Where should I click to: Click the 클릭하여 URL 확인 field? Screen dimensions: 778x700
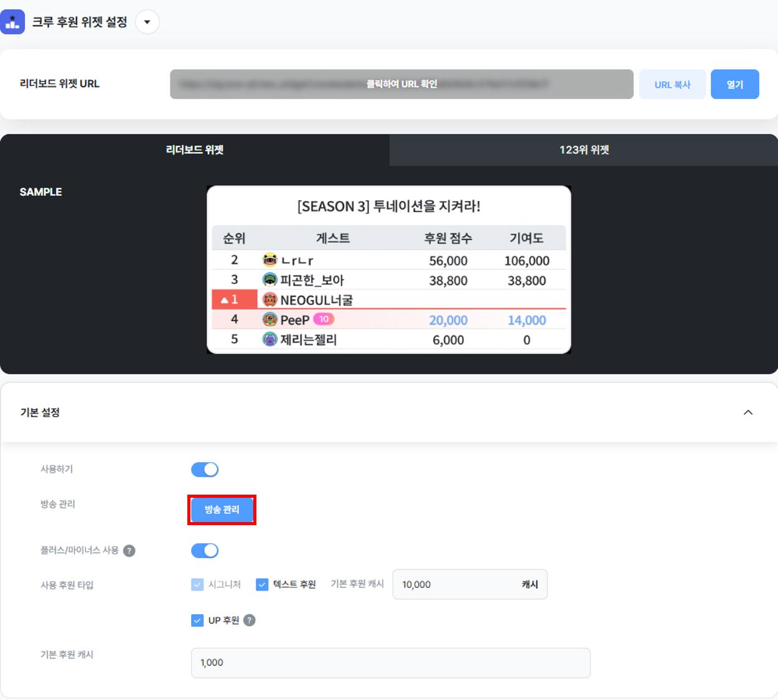[401, 84]
